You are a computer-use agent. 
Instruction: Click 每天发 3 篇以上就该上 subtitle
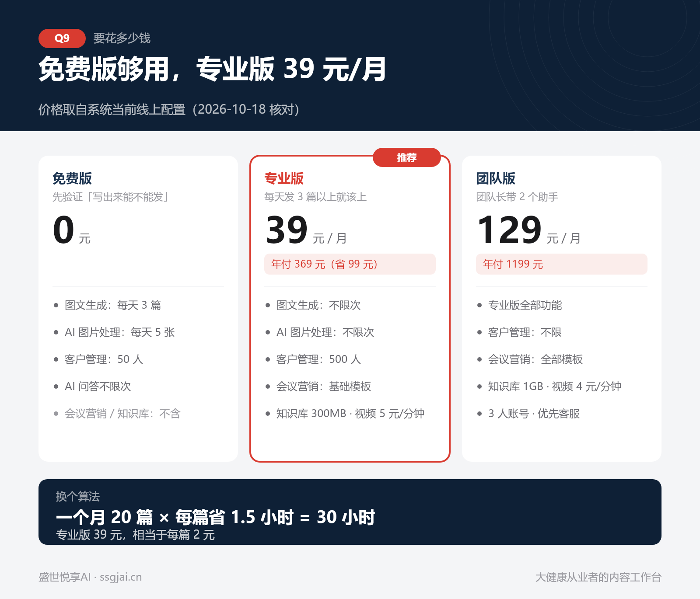(x=315, y=197)
